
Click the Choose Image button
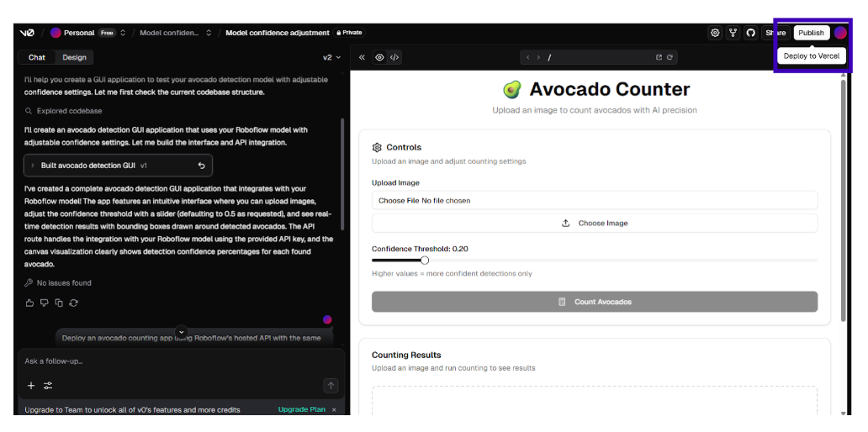coord(595,223)
